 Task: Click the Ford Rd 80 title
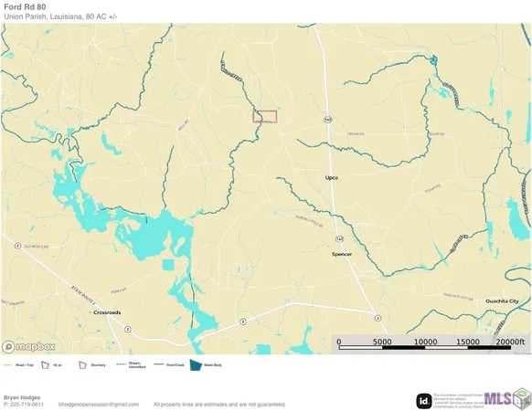(x=25, y=6)
